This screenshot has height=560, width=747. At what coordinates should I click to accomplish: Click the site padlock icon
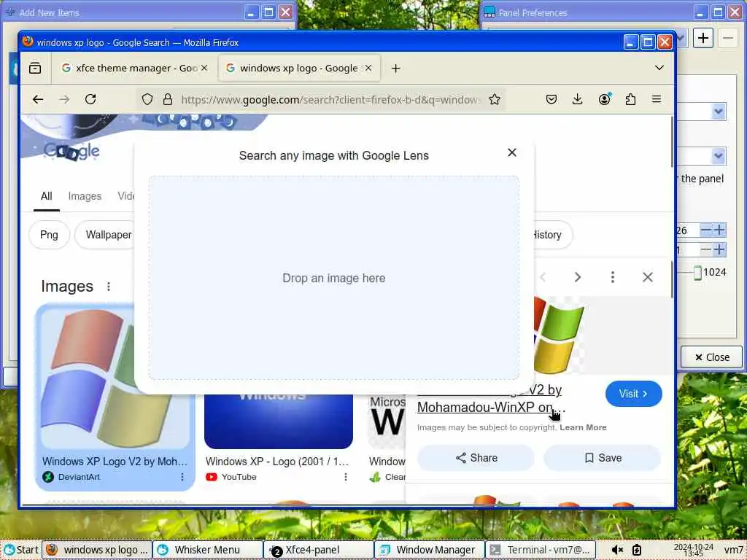pyautogui.click(x=167, y=99)
